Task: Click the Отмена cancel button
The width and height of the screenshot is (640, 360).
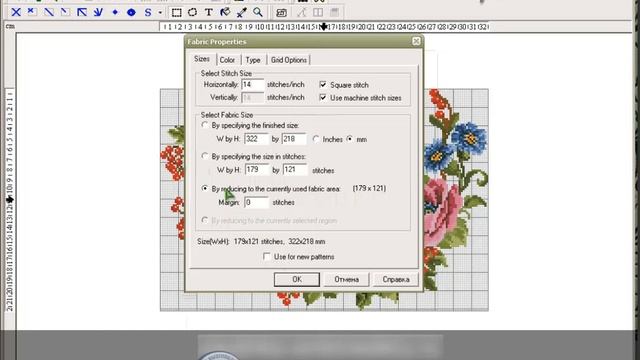Action: [347, 280]
